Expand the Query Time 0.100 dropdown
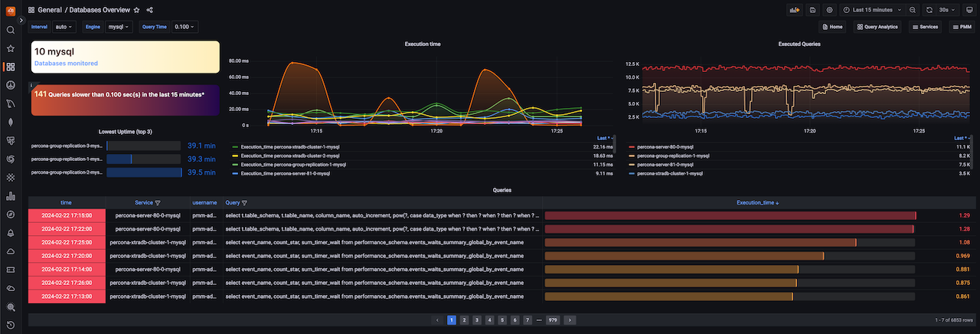Image resolution: width=980 pixels, height=334 pixels. point(185,27)
